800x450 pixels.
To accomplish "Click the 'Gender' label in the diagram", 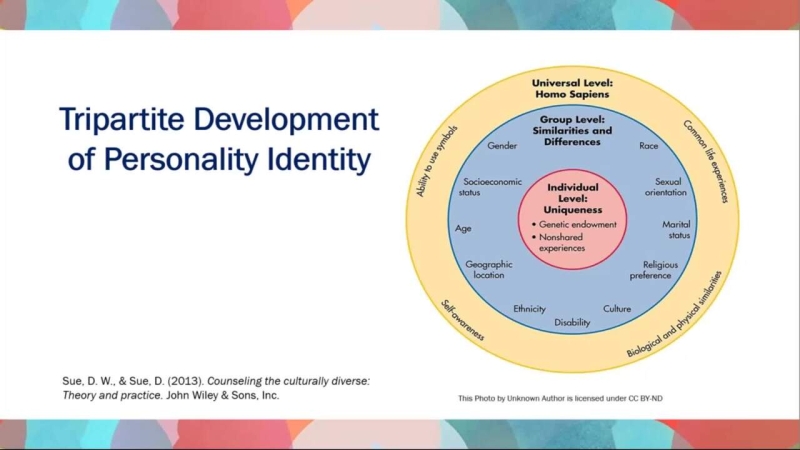I will click(502, 146).
